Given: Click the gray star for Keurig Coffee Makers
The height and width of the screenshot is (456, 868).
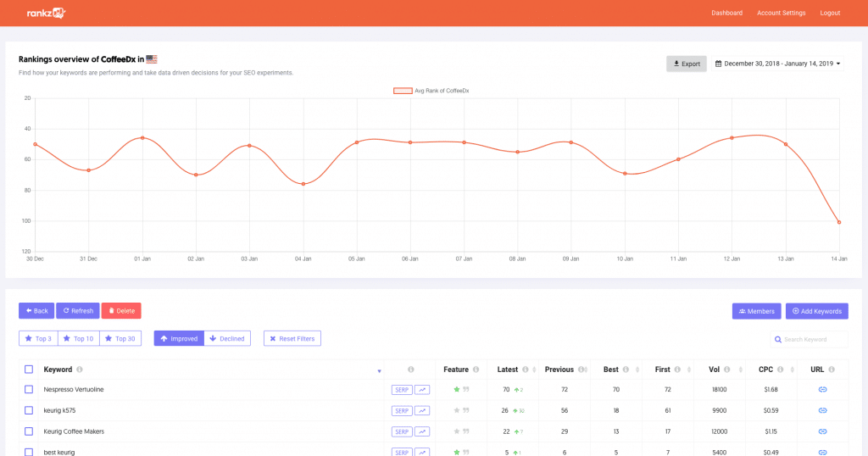Looking at the screenshot, I should coord(457,431).
